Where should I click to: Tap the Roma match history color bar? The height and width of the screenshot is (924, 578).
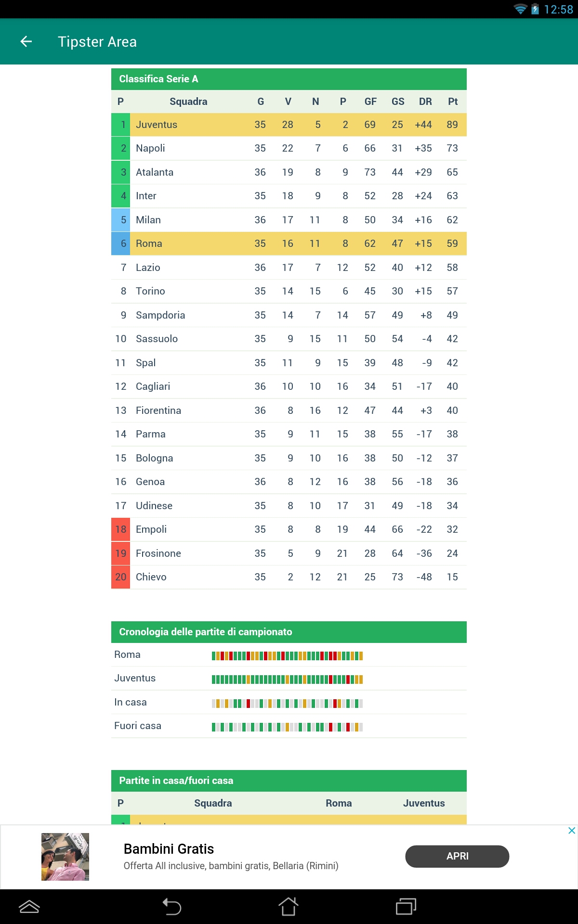[x=287, y=655]
